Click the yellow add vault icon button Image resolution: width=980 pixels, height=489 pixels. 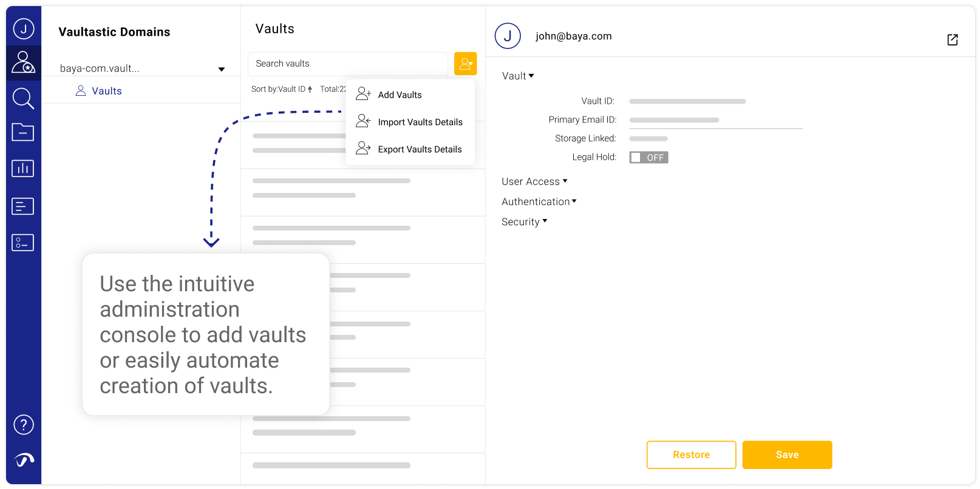[465, 64]
